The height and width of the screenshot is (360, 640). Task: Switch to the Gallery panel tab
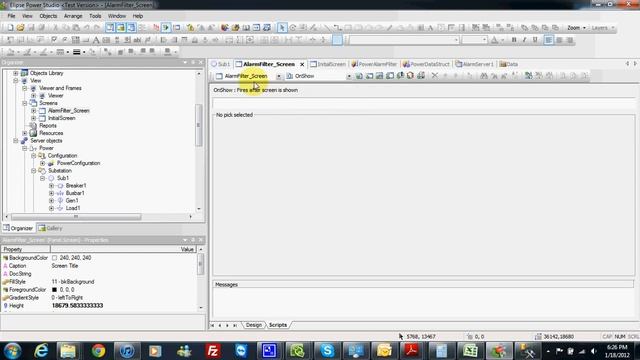click(x=51, y=228)
